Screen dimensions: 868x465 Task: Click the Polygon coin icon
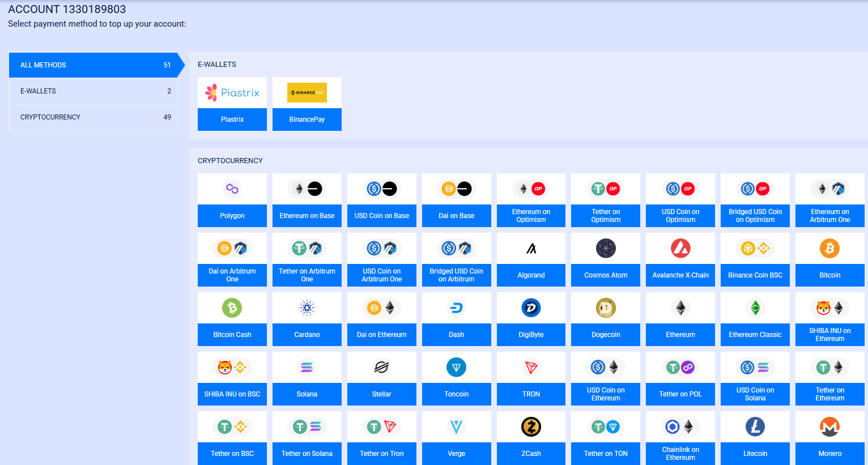tap(232, 189)
